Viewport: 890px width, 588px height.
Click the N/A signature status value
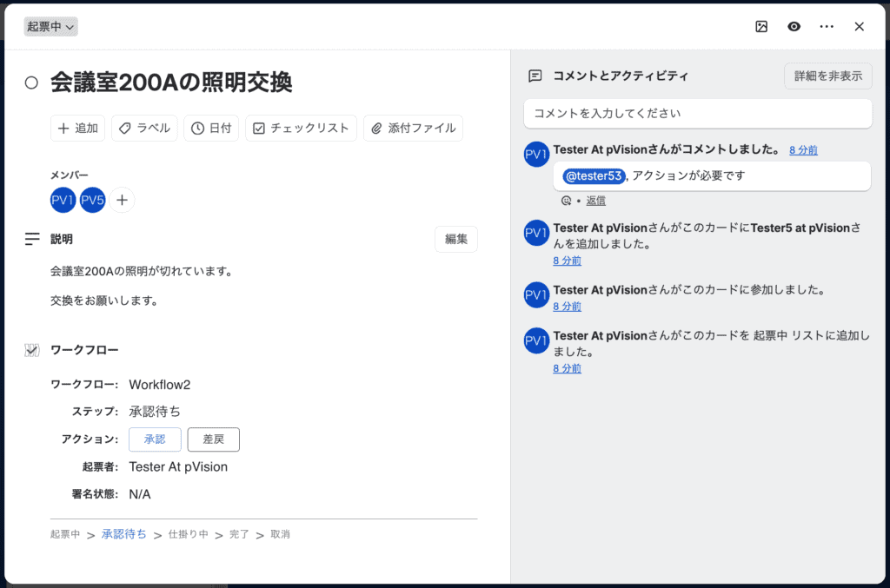140,494
